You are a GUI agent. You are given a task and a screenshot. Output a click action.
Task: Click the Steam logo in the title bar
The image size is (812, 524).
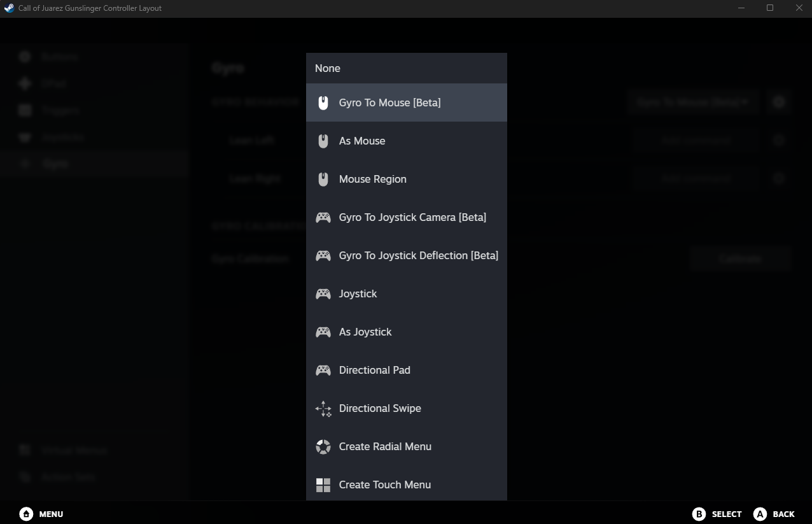(9, 8)
